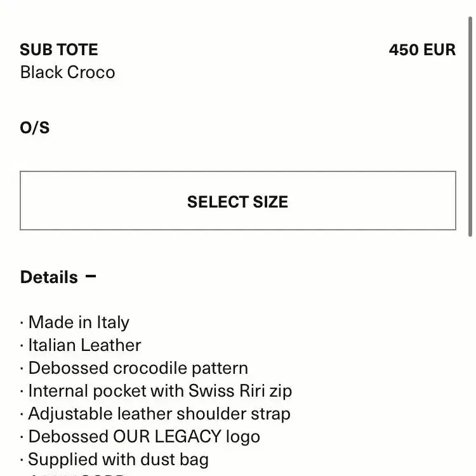
Task: Click the SUB TOTE product title
Action: pyautogui.click(x=59, y=50)
